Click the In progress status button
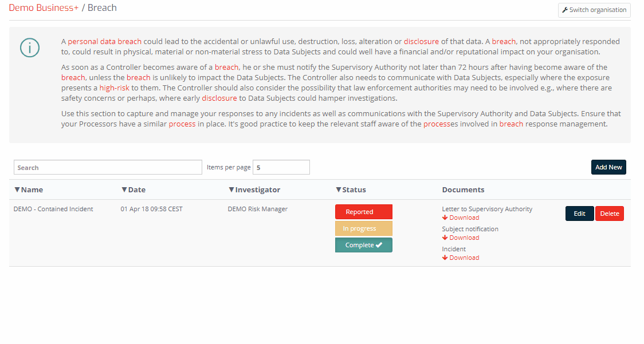This screenshot has height=344, width=644. click(363, 228)
